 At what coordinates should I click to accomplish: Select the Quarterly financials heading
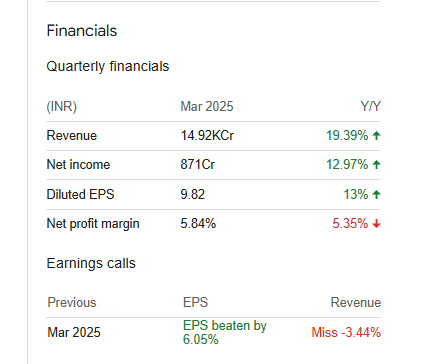(108, 66)
